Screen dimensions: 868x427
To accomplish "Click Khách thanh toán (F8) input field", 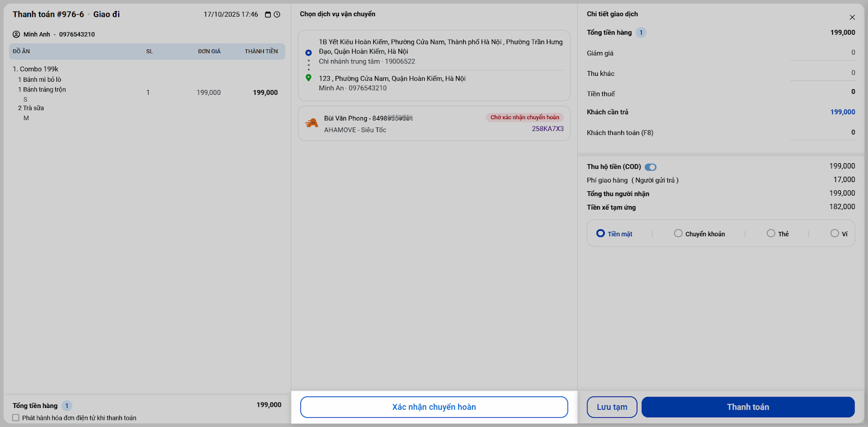I will tap(822, 133).
